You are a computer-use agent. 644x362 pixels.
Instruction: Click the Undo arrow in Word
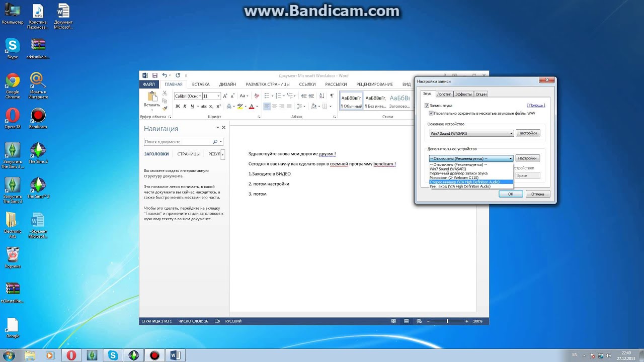pos(165,75)
